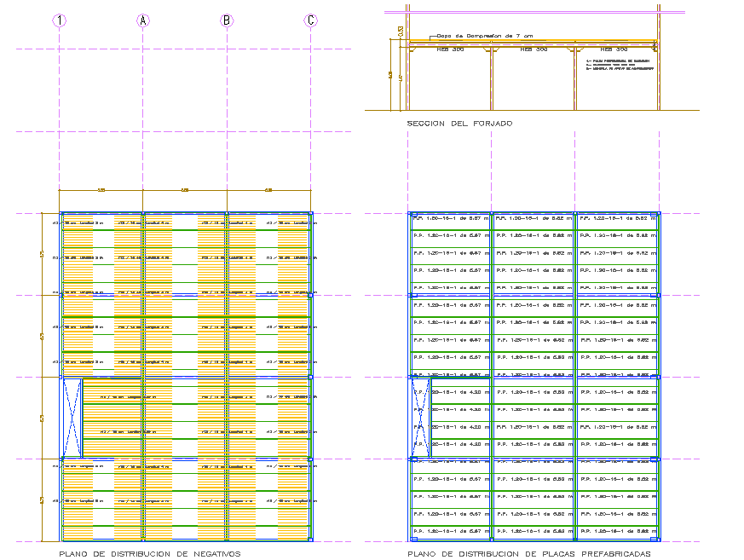Select the leftmost HEB 300 beam label
Screen dimensions: 744x560
pos(449,49)
